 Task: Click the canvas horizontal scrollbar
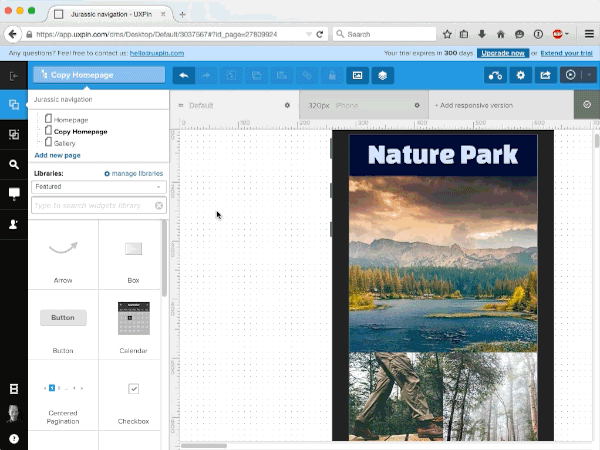pos(204,445)
